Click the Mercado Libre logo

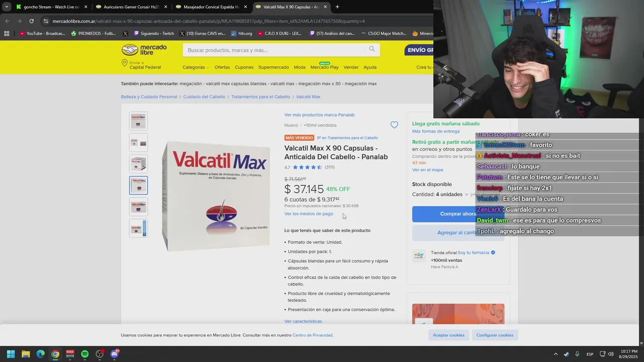click(x=144, y=50)
